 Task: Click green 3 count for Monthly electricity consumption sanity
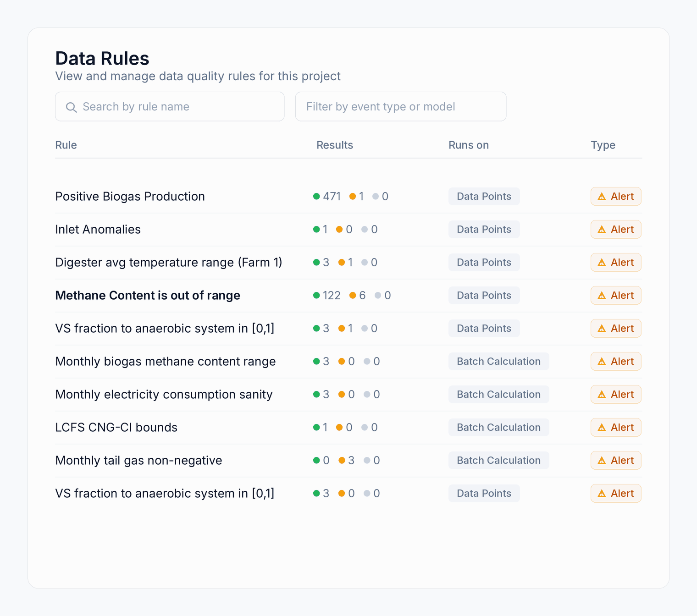(321, 394)
